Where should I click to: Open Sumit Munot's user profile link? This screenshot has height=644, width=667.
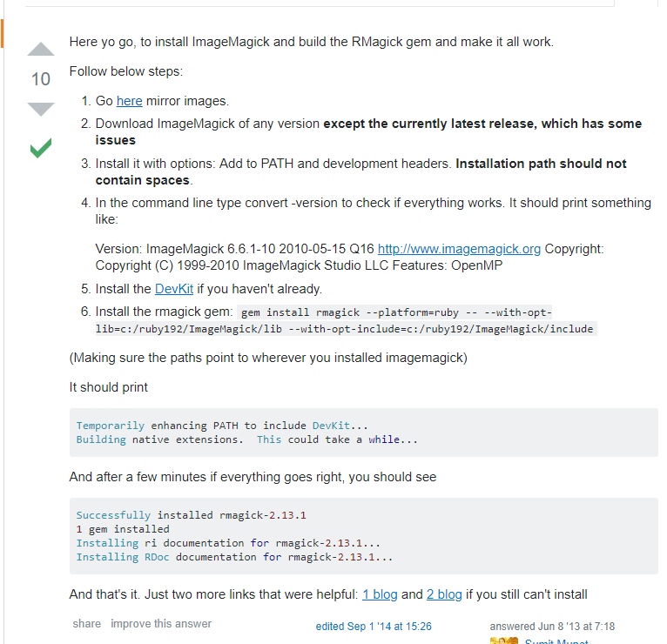pos(556,641)
